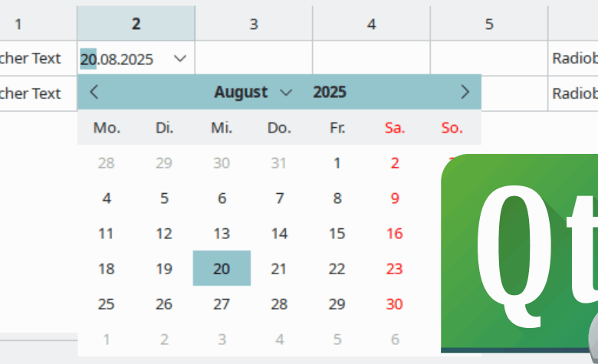Select column header 3
This screenshot has width=598, height=364.
click(254, 24)
